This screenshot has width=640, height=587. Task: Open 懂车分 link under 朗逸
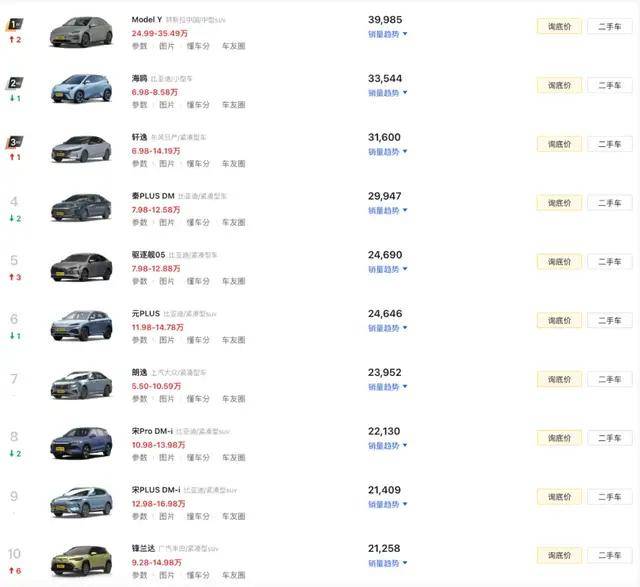point(198,399)
